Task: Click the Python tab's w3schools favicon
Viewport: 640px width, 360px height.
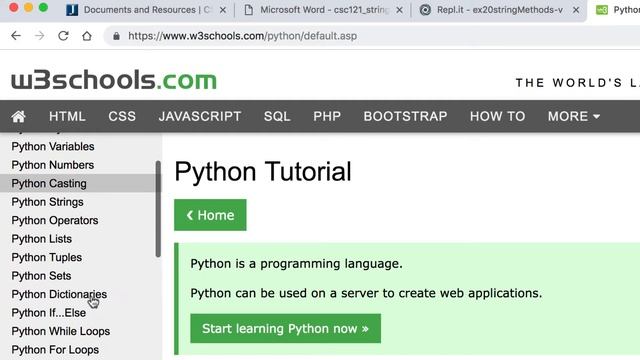Action: pos(602,10)
